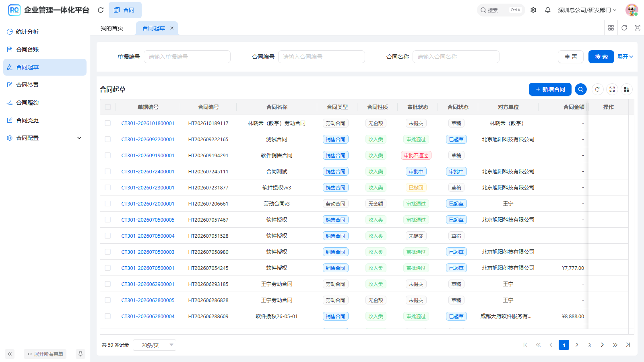Screen dimensions: 644x362
Task: Open the 深圳总公司/研发部门 organization dropdown
Action: click(x=587, y=10)
